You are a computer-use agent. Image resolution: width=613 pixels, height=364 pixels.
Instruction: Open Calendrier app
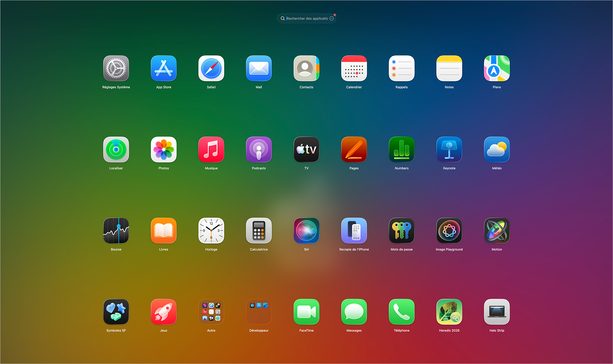pos(354,68)
